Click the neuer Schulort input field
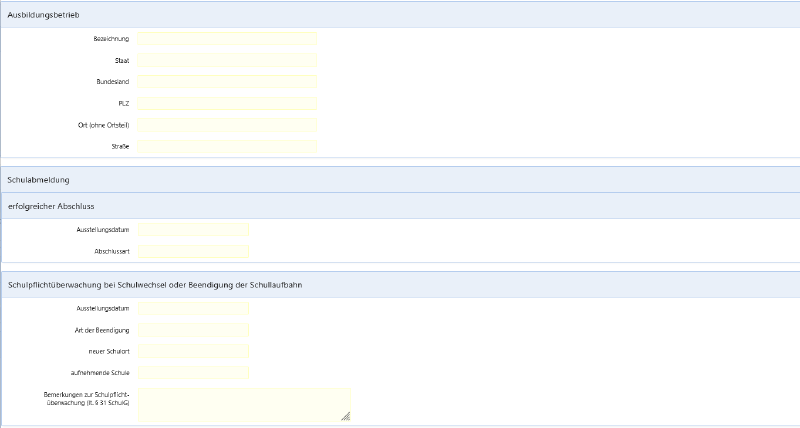 pyautogui.click(x=193, y=351)
